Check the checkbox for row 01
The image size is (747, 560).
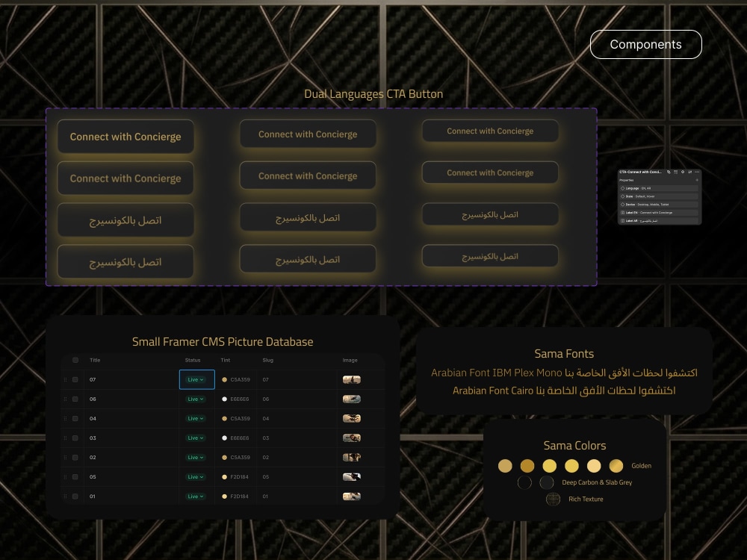(x=75, y=497)
